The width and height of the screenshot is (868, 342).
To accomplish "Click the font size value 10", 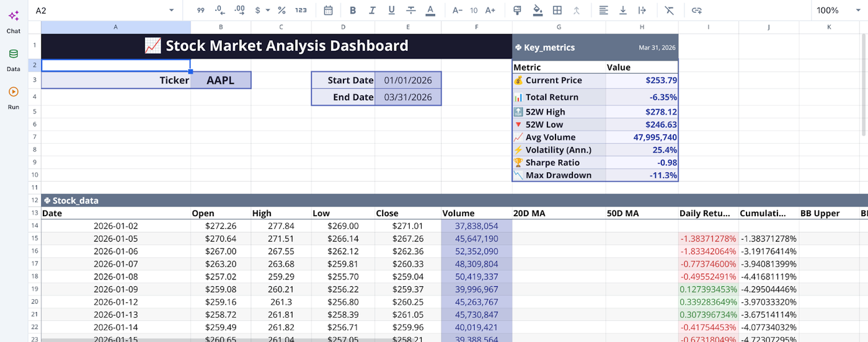I will [x=474, y=11].
